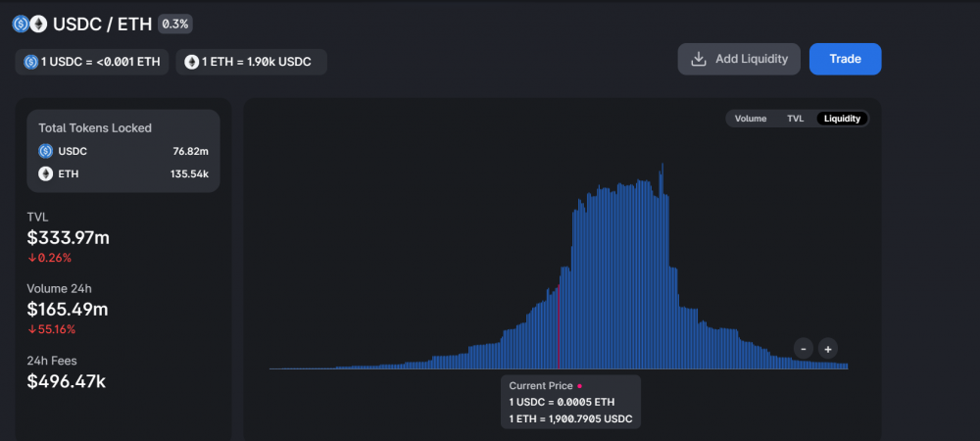Image resolution: width=980 pixels, height=441 pixels.
Task: Click the blue Trade button
Action: click(845, 60)
